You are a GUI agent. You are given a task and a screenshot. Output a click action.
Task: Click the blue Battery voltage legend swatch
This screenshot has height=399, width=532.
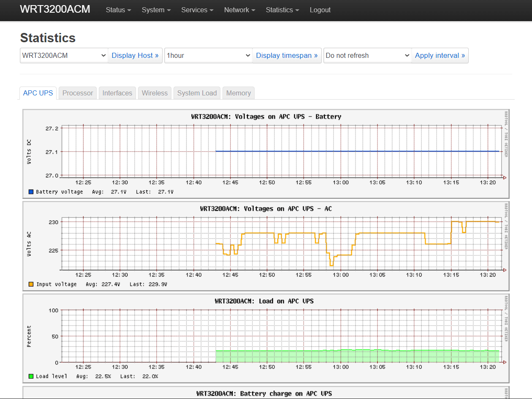[31, 192]
